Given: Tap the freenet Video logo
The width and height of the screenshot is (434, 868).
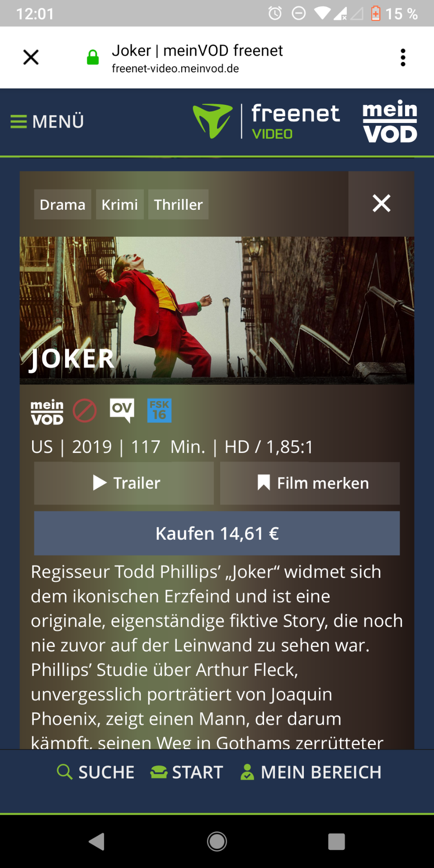Looking at the screenshot, I should (266, 121).
